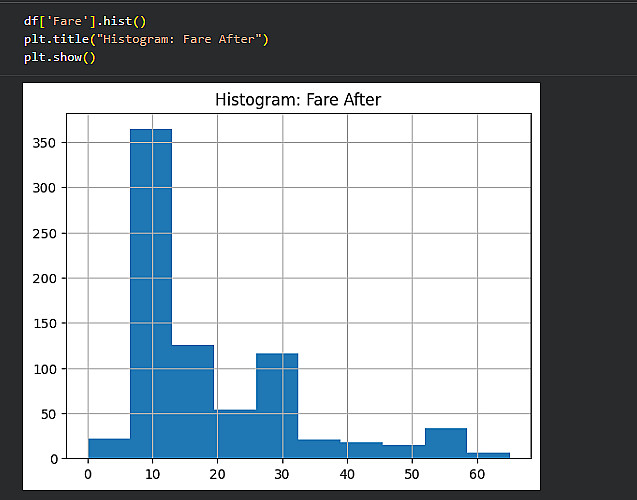Click the df['Fare'].hist() code line
637x500 pixels.
86,20
